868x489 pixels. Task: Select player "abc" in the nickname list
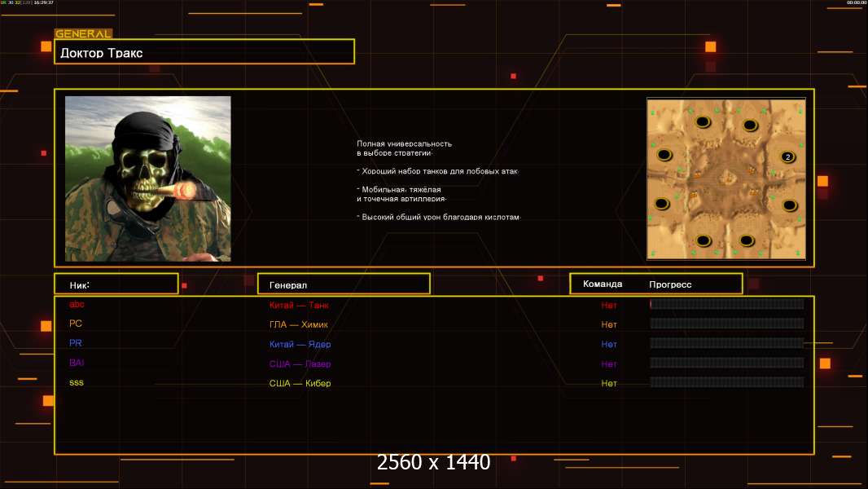point(77,305)
